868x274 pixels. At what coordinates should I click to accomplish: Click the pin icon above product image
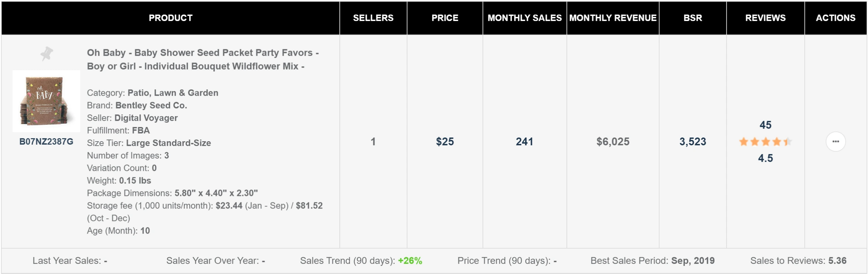coord(46,54)
